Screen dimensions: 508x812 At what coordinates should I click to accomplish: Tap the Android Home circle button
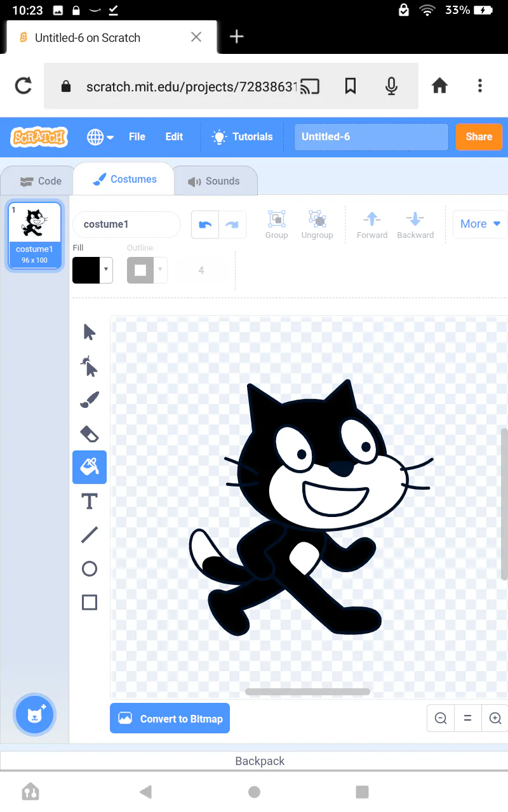[x=254, y=791]
